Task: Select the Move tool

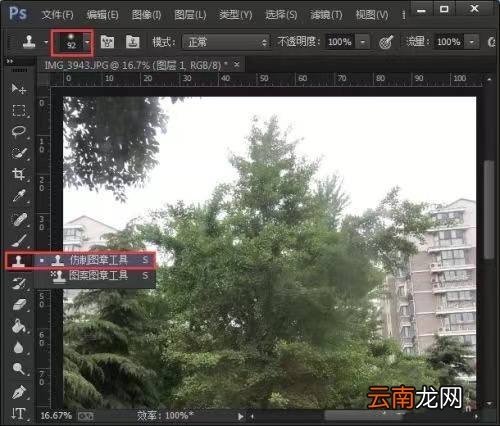Action: (x=18, y=89)
